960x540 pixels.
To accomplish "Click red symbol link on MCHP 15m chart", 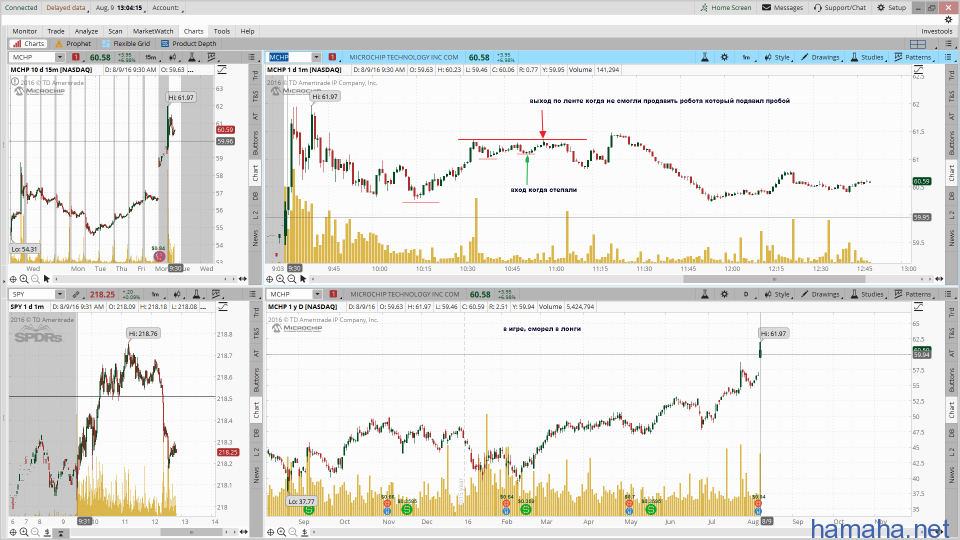I will coord(76,58).
